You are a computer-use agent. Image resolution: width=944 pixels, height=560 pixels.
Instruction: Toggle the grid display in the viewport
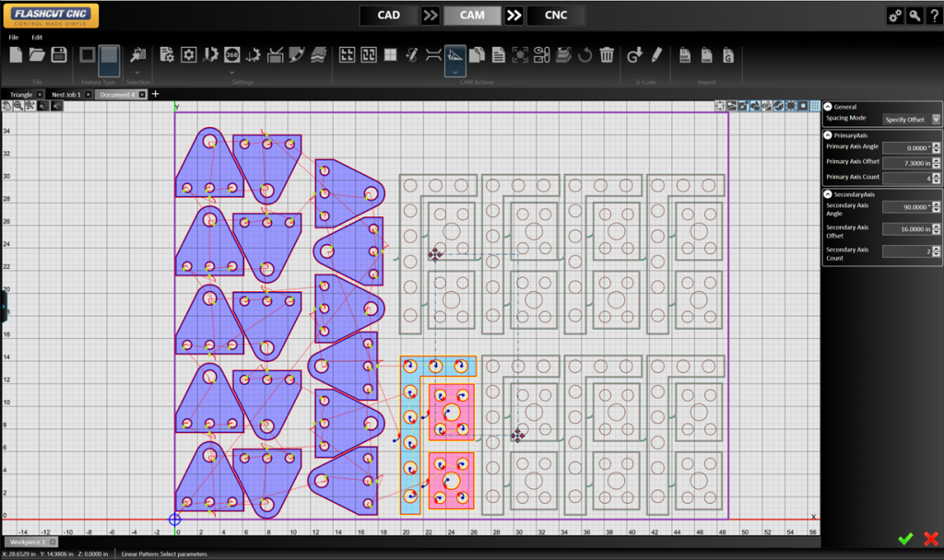tap(815, 106)
